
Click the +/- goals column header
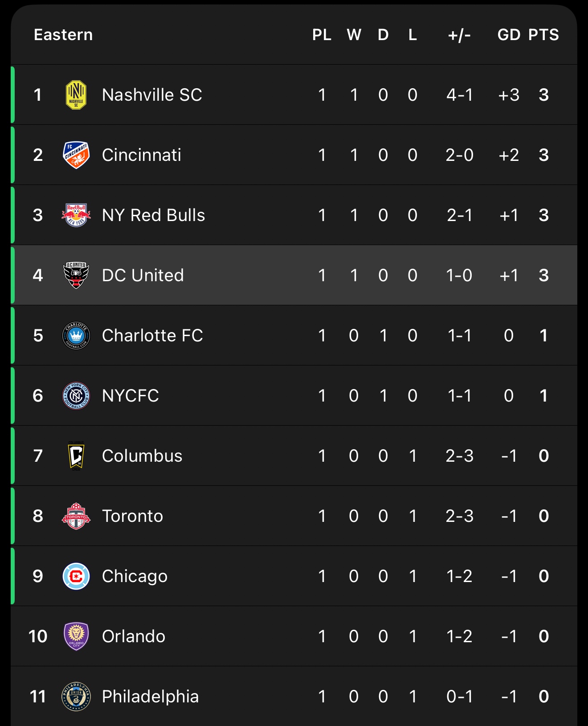(459, 35)
